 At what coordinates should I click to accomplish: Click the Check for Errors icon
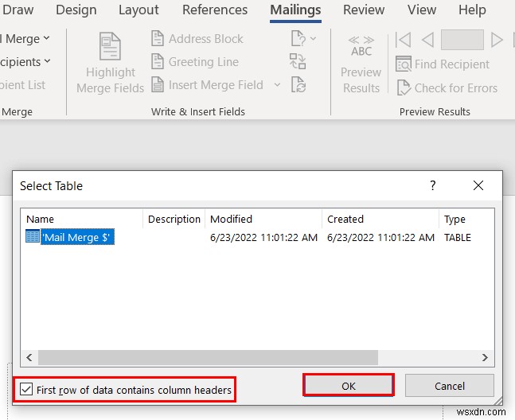coord(404,87)
